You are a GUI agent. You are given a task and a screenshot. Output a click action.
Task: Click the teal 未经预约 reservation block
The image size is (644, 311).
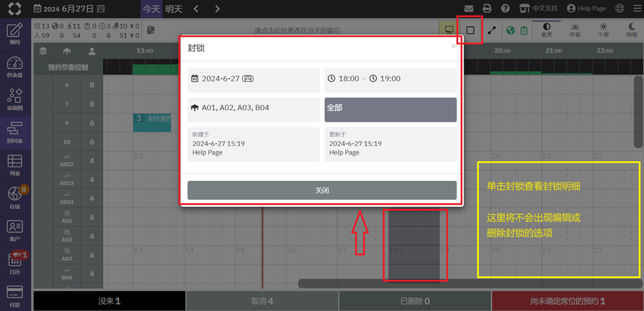152,122
